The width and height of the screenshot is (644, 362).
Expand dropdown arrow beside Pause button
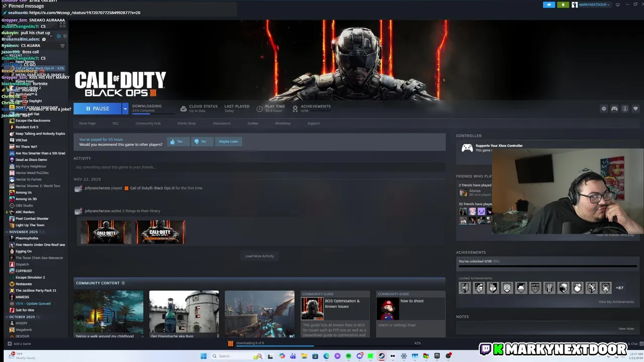tap(125, 109)
